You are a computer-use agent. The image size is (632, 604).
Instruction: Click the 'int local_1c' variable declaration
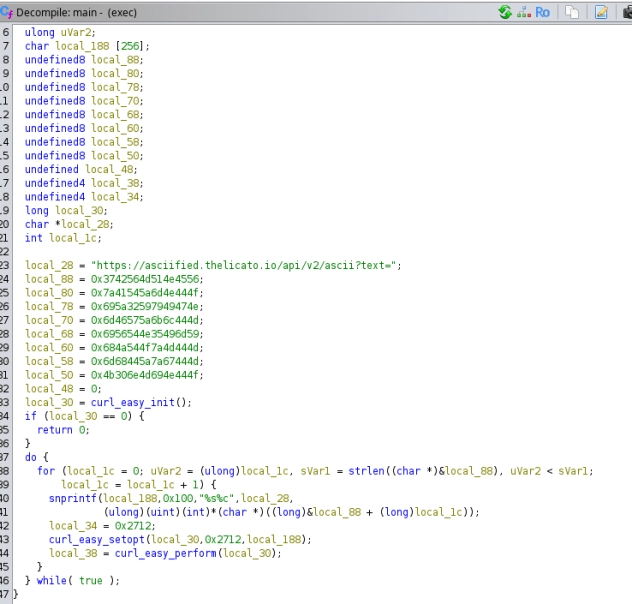tap(62, 238)
